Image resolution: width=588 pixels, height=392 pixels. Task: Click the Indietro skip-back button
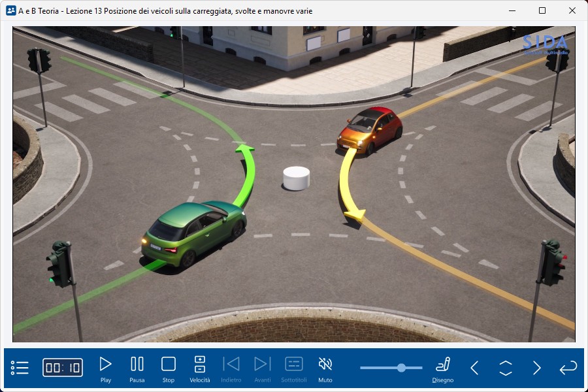click(x=231, y=368)
